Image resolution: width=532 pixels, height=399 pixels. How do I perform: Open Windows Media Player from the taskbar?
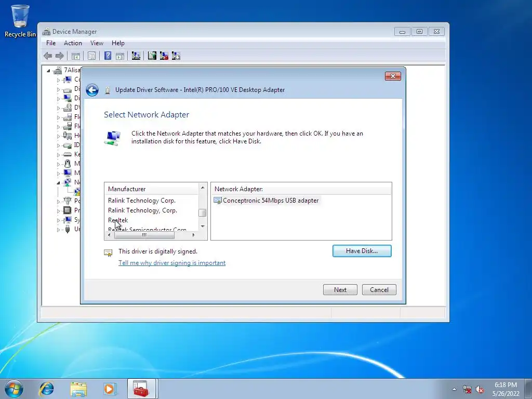pos(110,389)
